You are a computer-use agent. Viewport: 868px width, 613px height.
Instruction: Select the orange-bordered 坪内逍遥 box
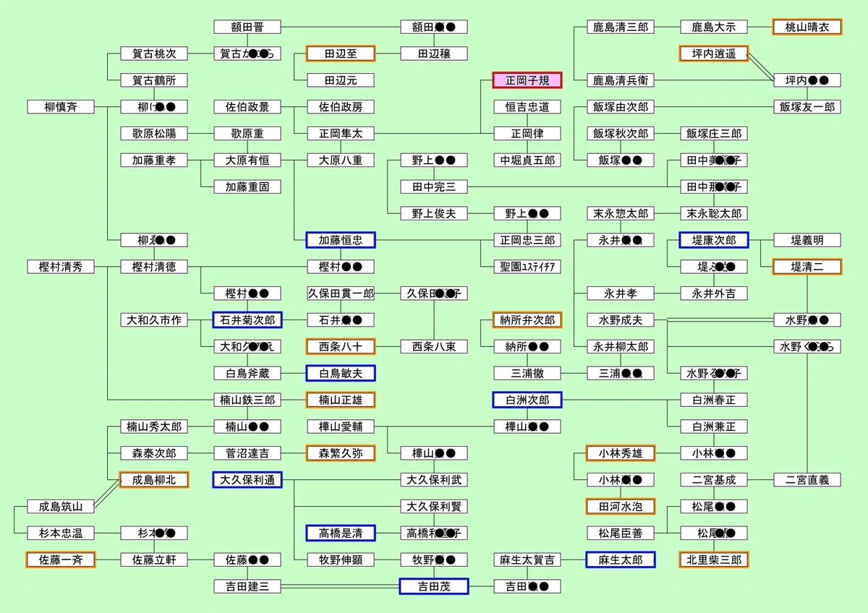714,53
